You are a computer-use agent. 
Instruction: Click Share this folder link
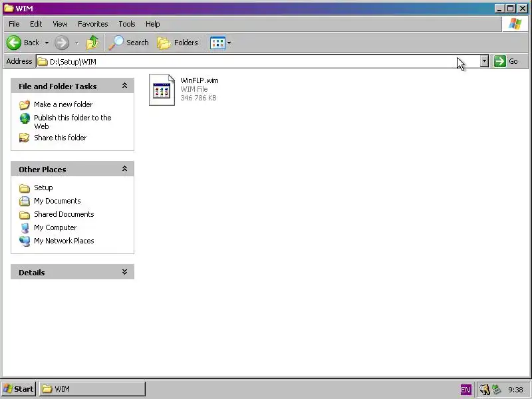[x=60, y=138]
